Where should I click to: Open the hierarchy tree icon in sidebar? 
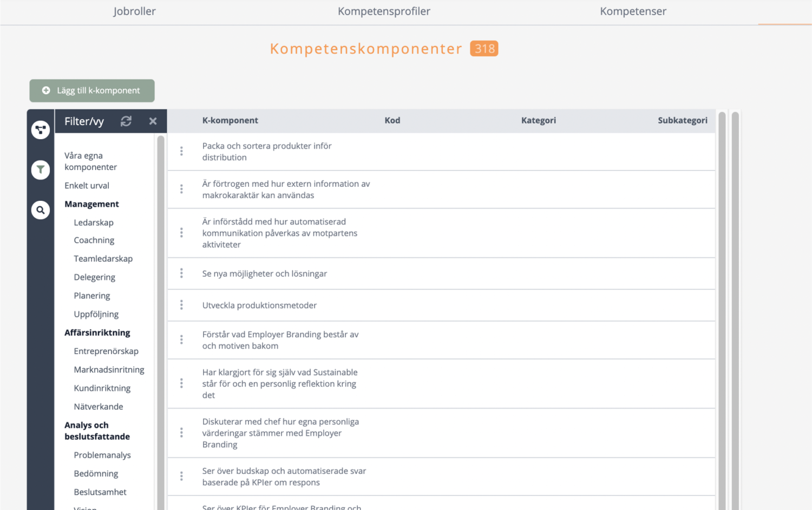(x=41, y=129)
